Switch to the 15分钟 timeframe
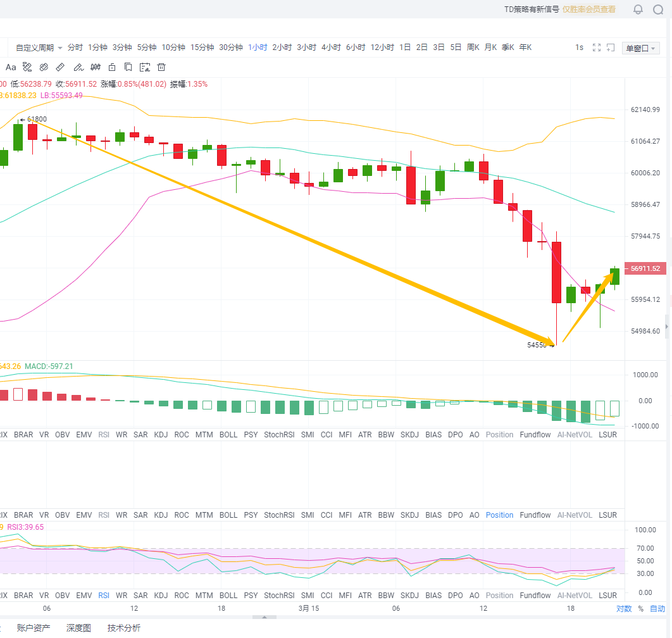Image resolution: width=672 pixels, height=638 pixels. pos(202,47)
